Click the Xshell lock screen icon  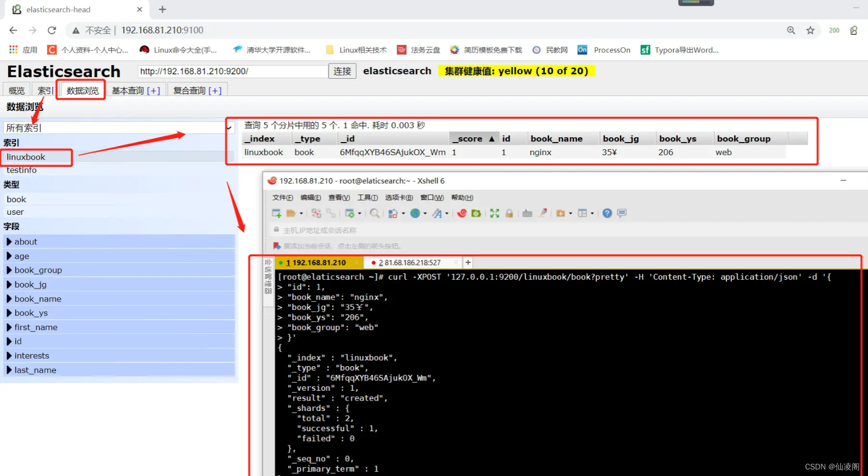point(509,213)
